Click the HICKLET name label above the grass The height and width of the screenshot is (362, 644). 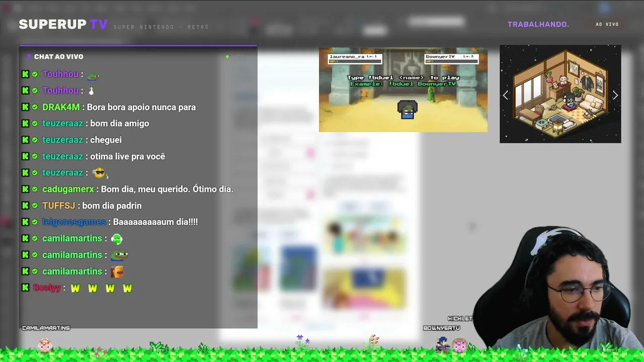pos(460,319)
